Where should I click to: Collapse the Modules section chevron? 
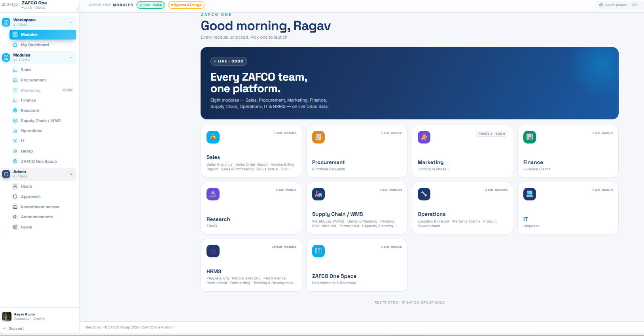pyautogui.click(x=71, y=58)
